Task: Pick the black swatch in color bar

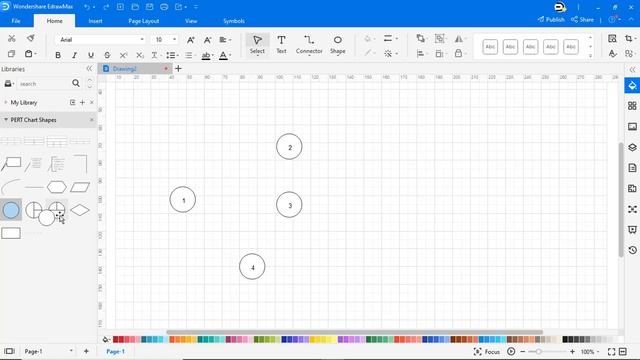Action: pos(565,339)
